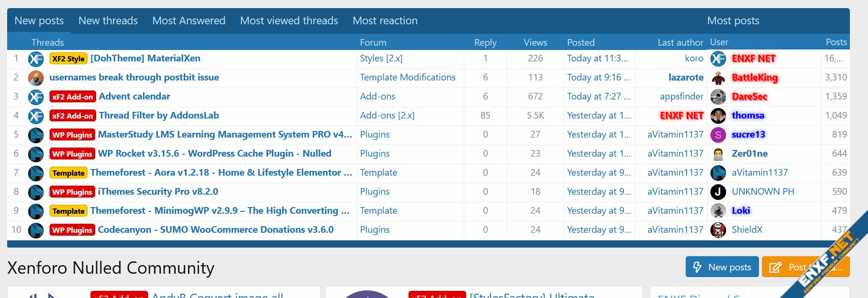Click the XF avatar beside MaterialXen thread
868x298 pixels.
tap(36, 59)
